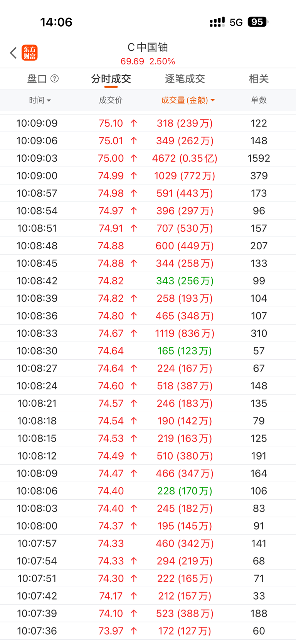Image resolution: width=296 pixels, height=644 pixels.
Task: Tap the orange 东方财富 logo icon
Action: click(30, 53)
